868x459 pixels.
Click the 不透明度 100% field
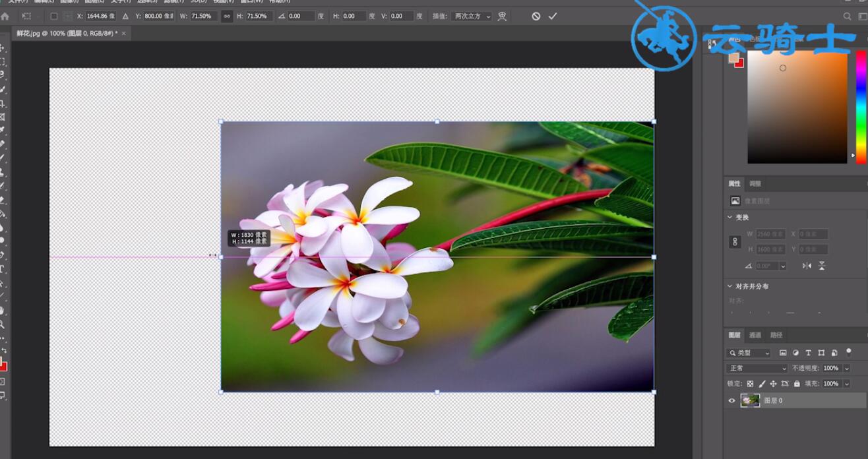coord(831,368)
